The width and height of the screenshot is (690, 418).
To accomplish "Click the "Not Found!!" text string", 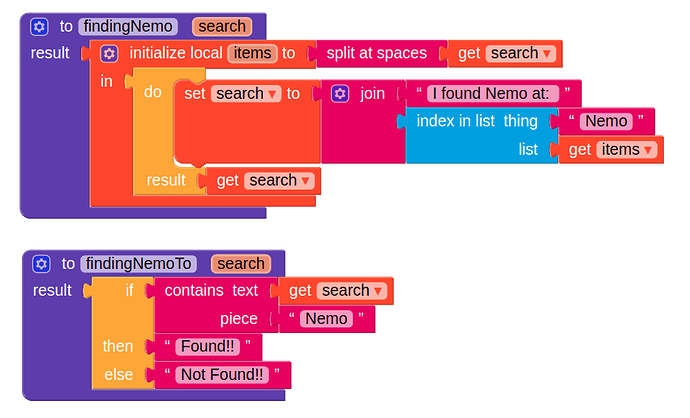I will tap(220, 375).
